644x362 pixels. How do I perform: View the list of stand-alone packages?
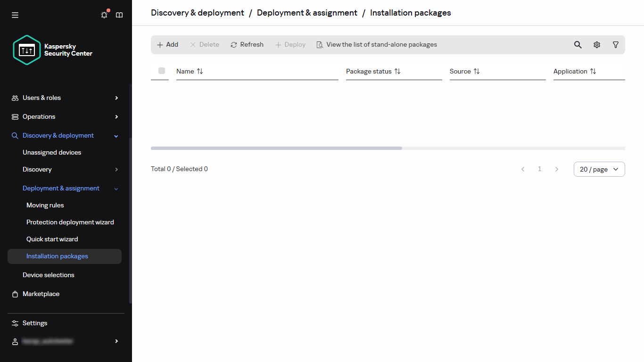376,44
